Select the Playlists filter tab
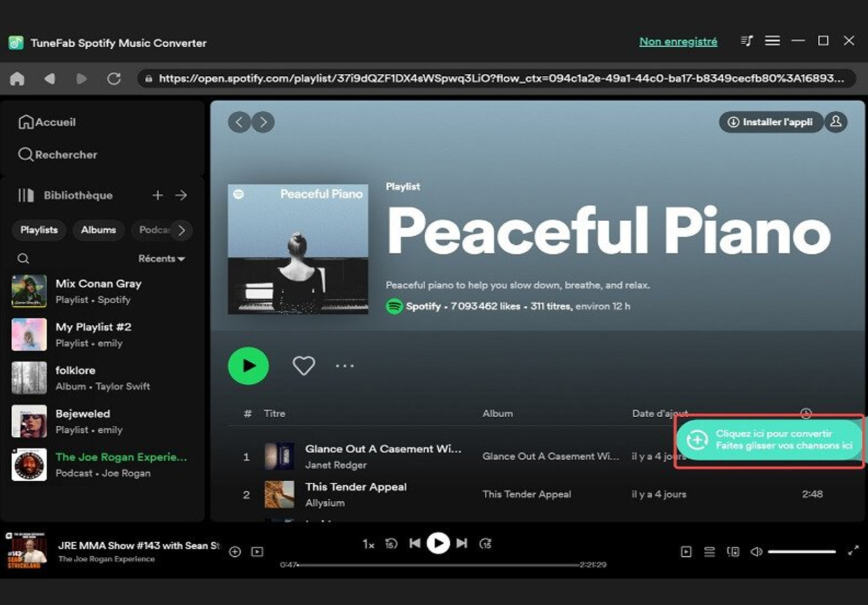This screenshot has height=605, width=868. pyautogui.click(x=38, y=230)
